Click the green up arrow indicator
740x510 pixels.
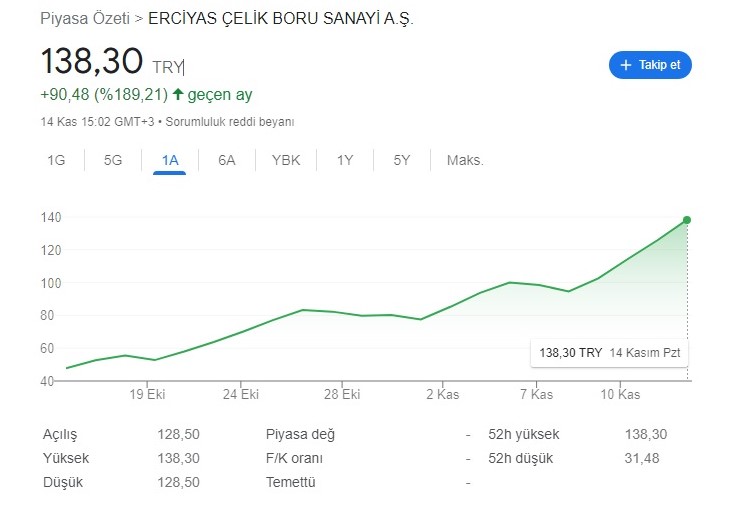[178, 95]
